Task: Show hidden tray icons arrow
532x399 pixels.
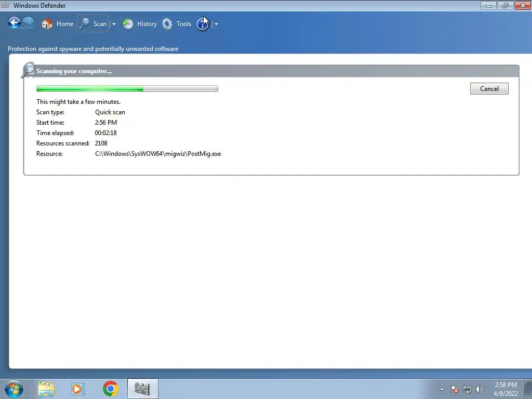Action: click(442, 389)
